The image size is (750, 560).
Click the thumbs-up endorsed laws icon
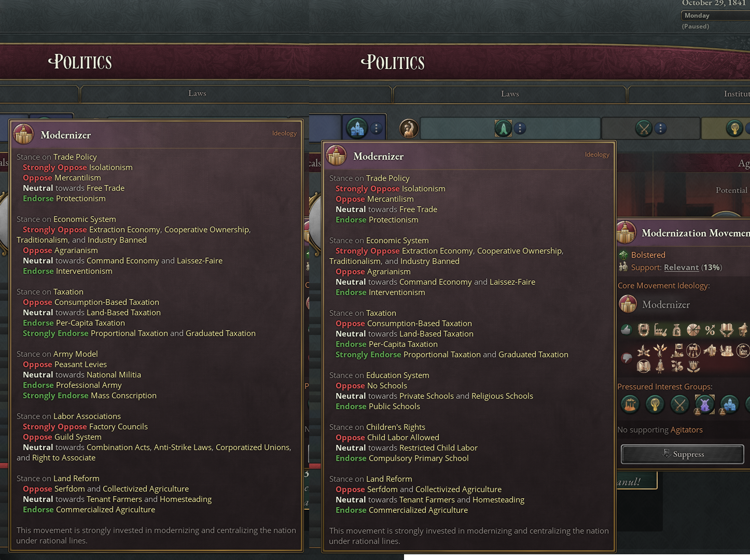click(626, 330)
